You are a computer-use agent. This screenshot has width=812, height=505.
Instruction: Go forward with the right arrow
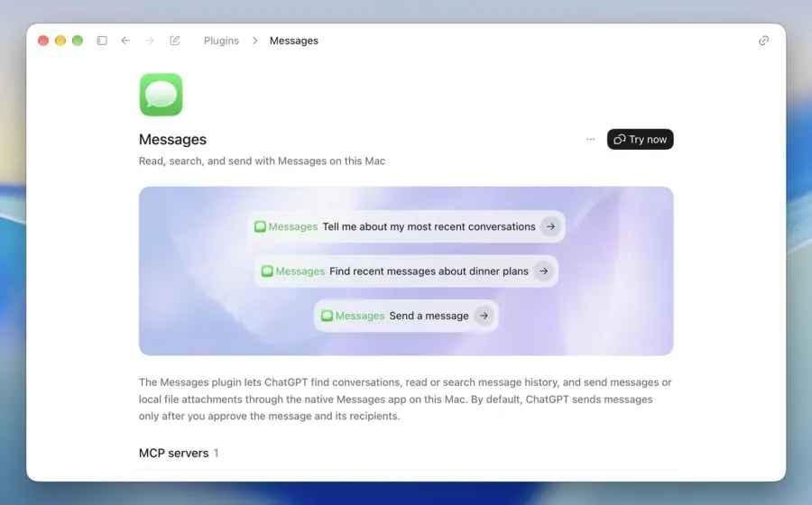coord(150,41)
